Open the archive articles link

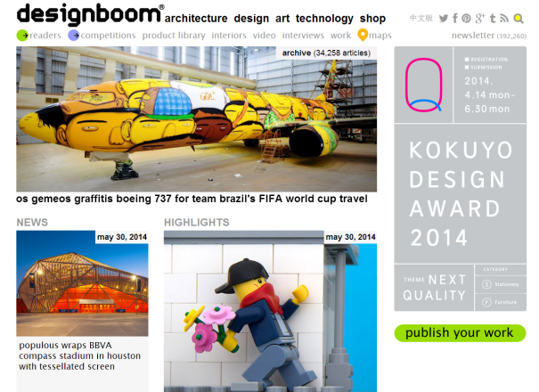click(x=326, y=53)
